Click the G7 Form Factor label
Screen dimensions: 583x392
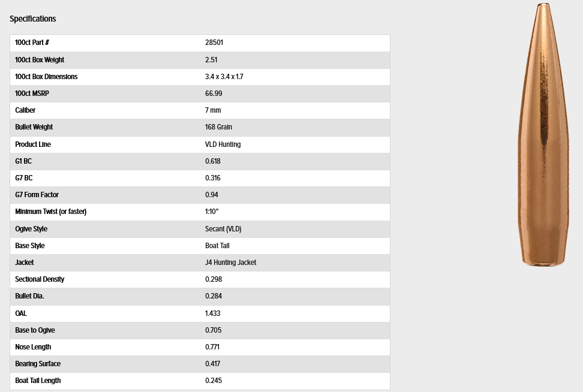coord(37,195)
